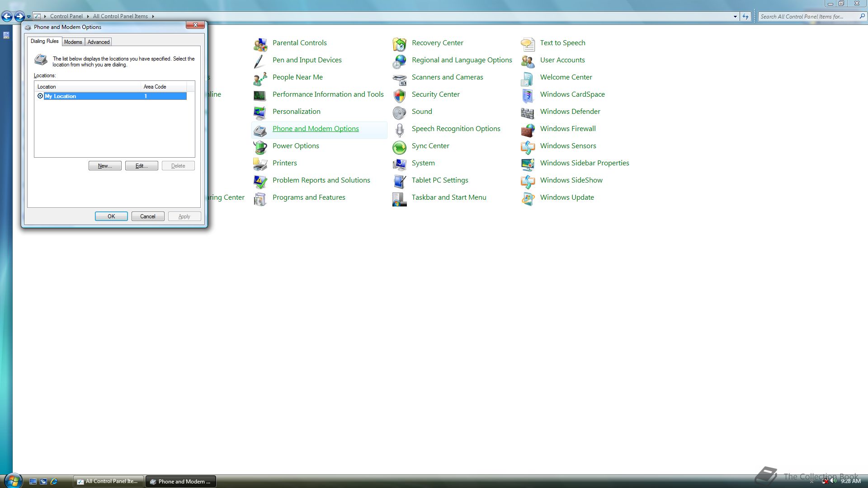
Task: Expand the Control Panel breadcrumb arrow
Action: pyautogui.click(x=88, y=16)
